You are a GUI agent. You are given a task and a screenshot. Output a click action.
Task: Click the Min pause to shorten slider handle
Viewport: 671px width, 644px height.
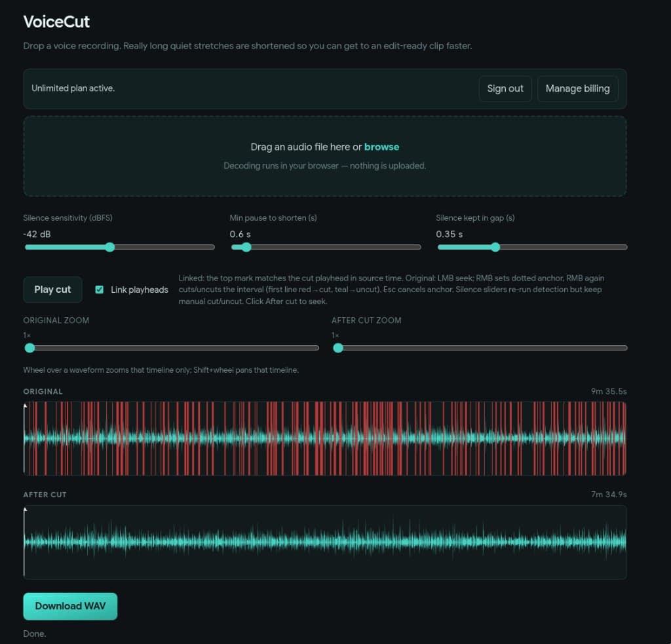pyautogui.click(x=246, y=247)
